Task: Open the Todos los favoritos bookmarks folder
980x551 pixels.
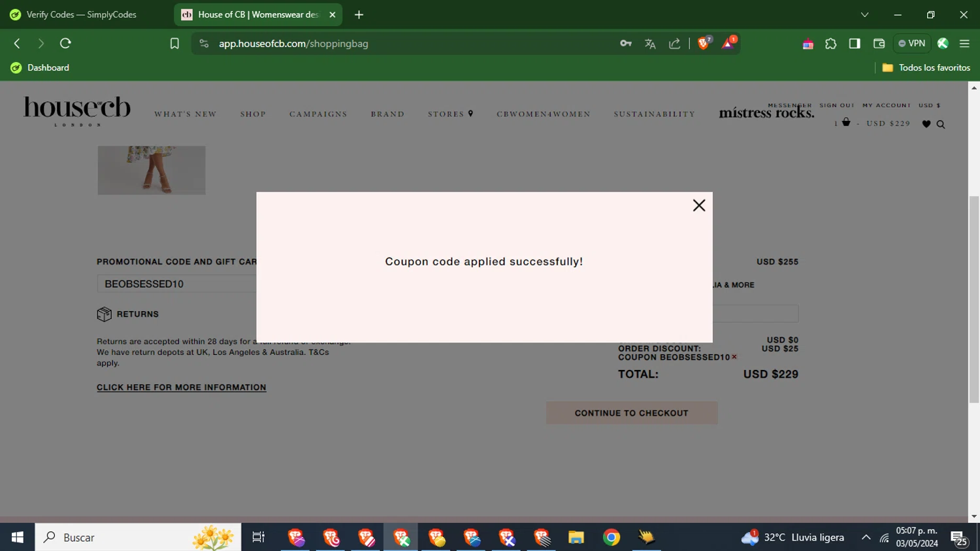Action: pyautogui.click(x=926, y=68)
